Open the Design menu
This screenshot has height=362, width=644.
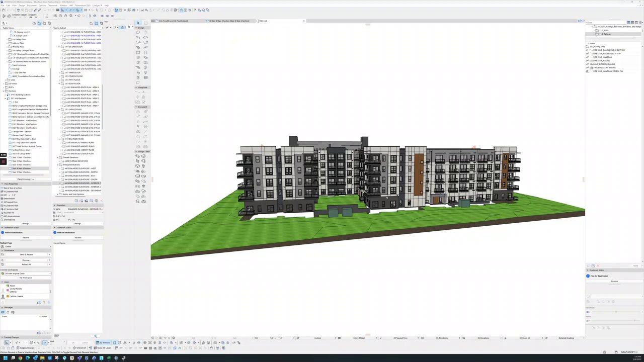[x=22, y=6]
